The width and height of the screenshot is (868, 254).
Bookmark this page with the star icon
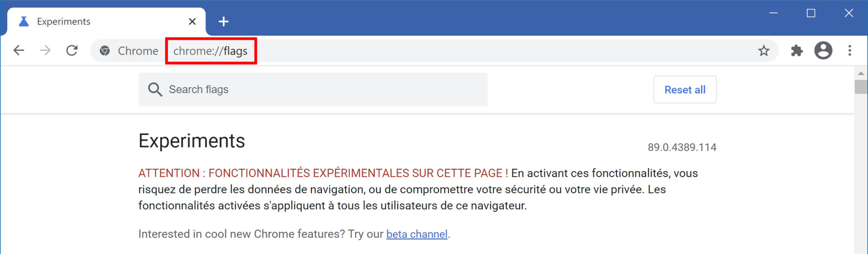(x=764, y=50)
